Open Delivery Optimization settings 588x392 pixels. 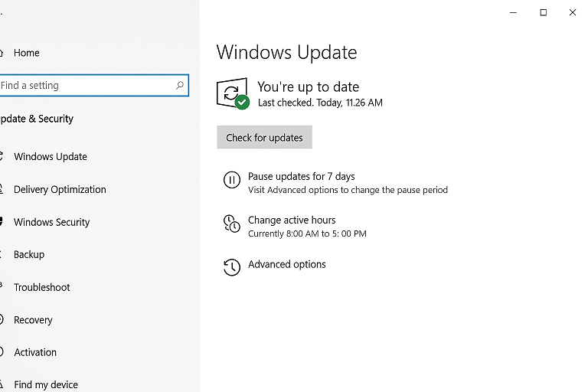click(60, 189)
